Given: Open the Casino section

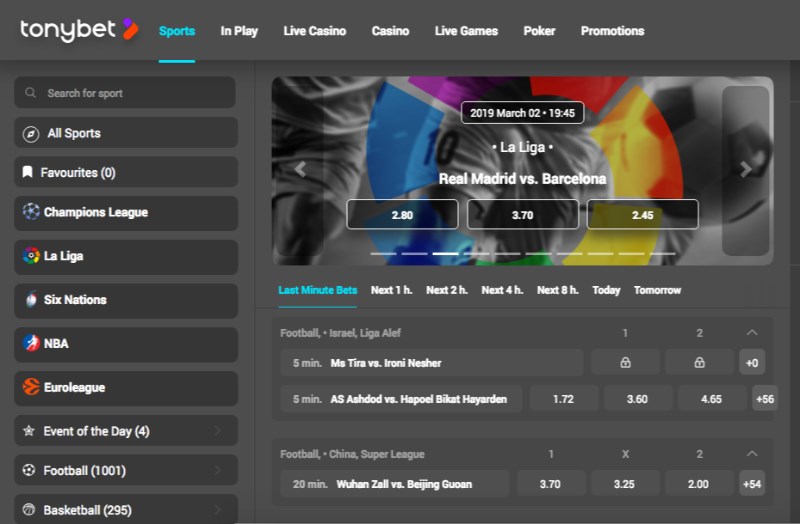Looking at the screenshot, I should click(390, 31).
